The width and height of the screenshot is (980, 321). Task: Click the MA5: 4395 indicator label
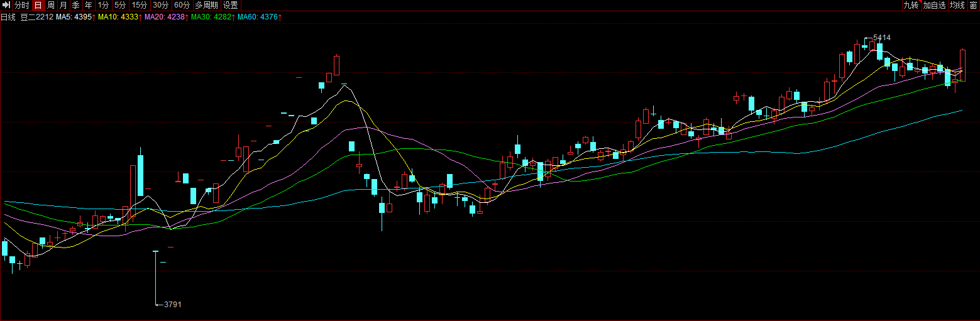75,17
